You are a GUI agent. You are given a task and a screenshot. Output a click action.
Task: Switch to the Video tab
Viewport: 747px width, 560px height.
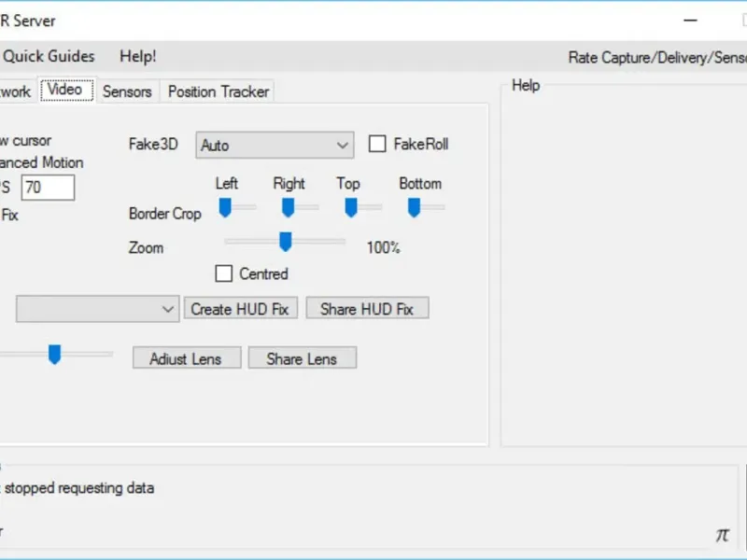pyautogui.click(x=66, y=90)
